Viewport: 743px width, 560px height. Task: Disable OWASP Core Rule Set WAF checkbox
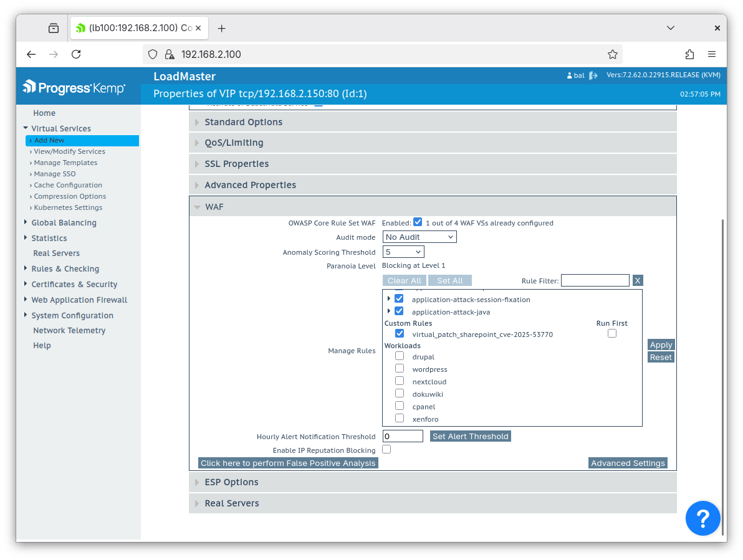tap(418, 222)
